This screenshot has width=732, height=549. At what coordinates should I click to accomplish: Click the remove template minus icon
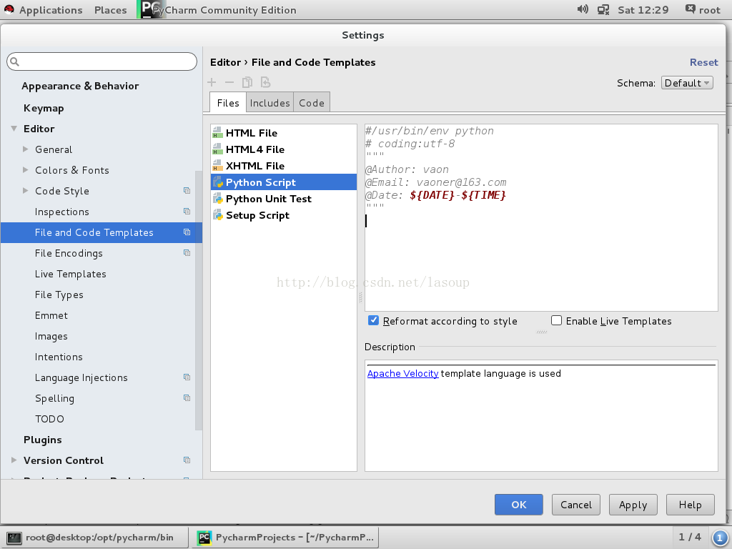point(229,83)
